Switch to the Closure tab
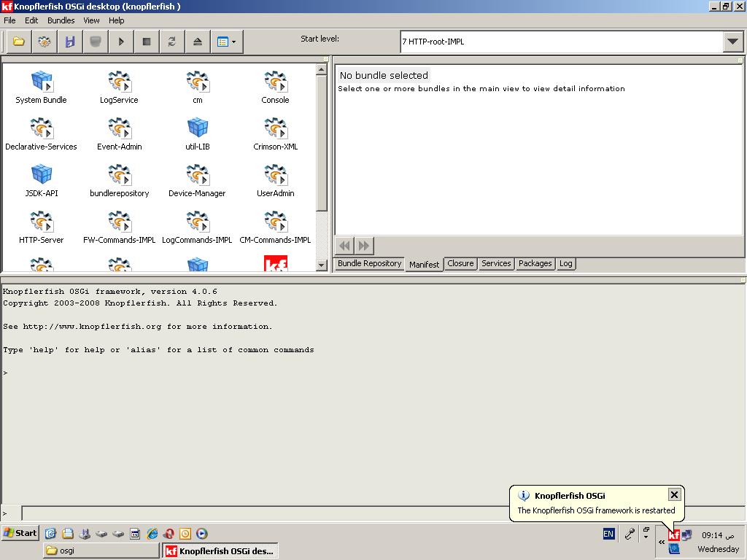This screenshot has height=560, width=747. (x=460, y=263)
